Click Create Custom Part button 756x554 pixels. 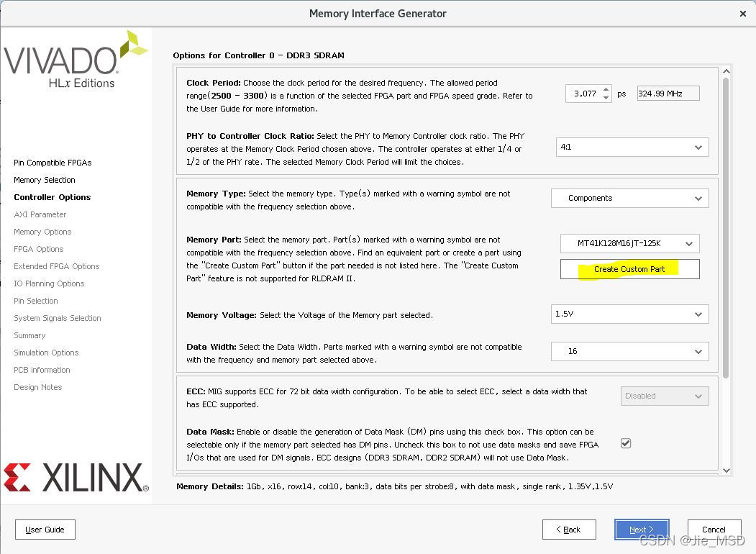pyautogui.click(x=629, y=269)
